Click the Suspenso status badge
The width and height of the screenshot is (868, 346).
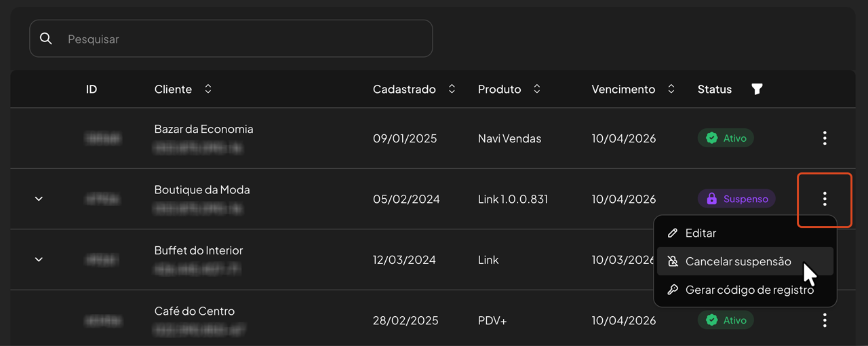[736, 199]
